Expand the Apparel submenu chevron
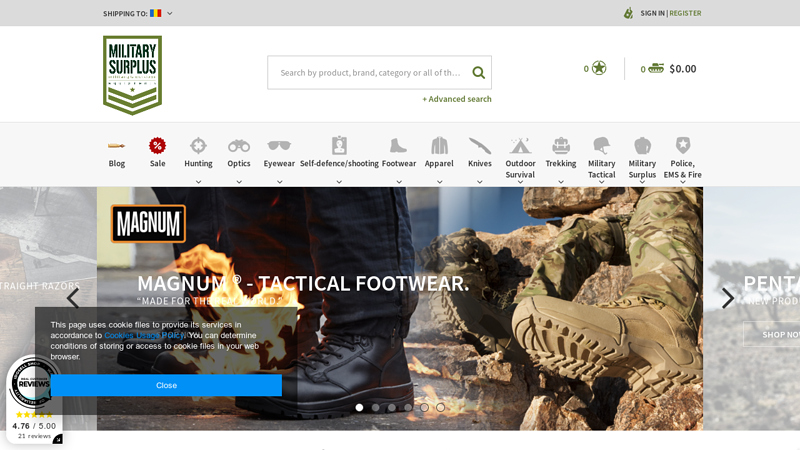800x450 pixels. 439,182
